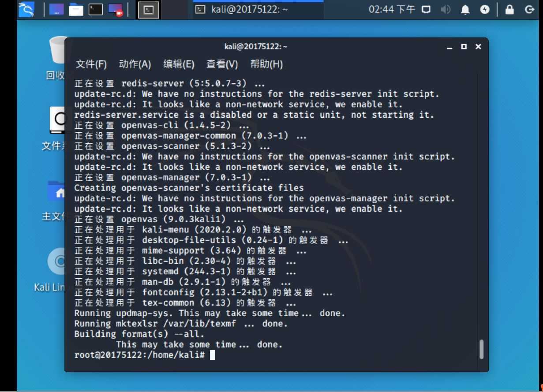Click the 'Building format(s) --all.' line
The image size is (543, 392).
click(139, 334)
